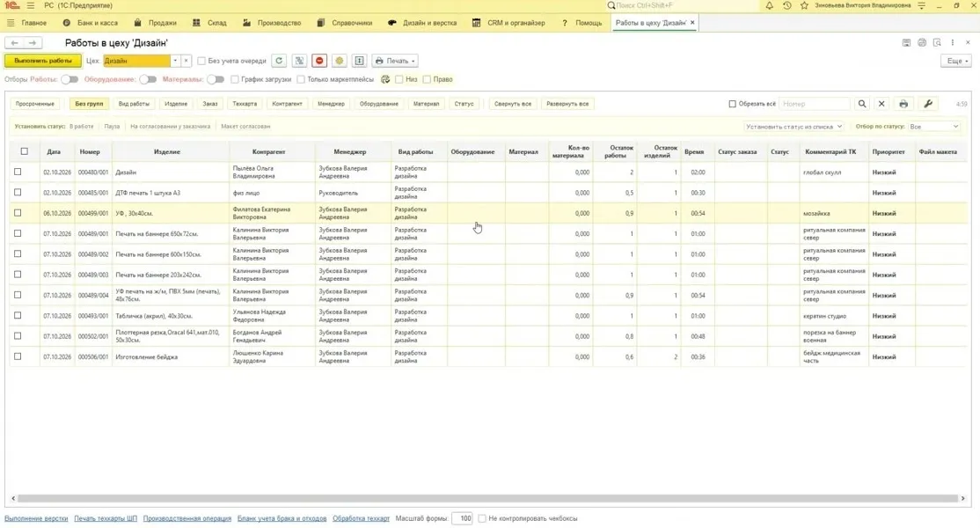This screenshot has height=528, width=980.
Task: Check the 'Только маркетплейсы' checkbox
Action: [301, 79]
